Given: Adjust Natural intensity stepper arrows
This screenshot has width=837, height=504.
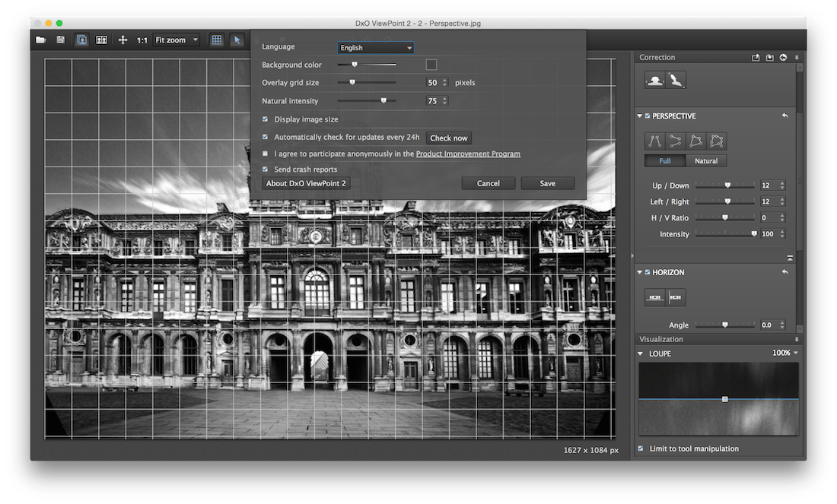Looking at the screenshot, I should point(444,101).
